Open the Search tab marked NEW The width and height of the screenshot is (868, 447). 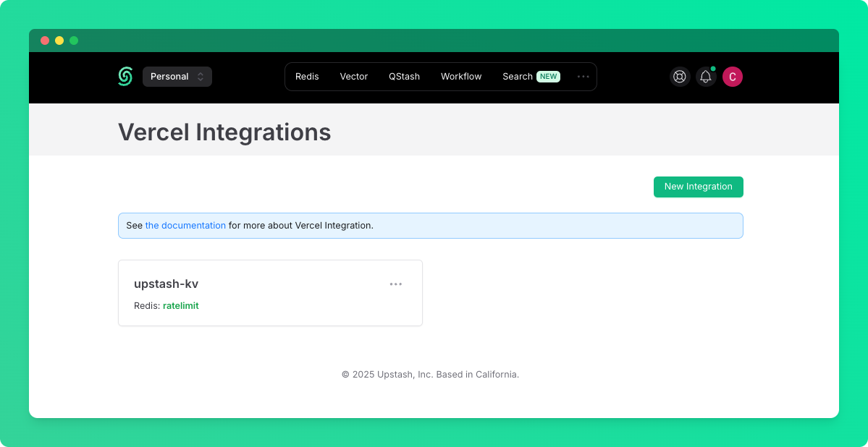pyautogui.click(x=531, y=77)
